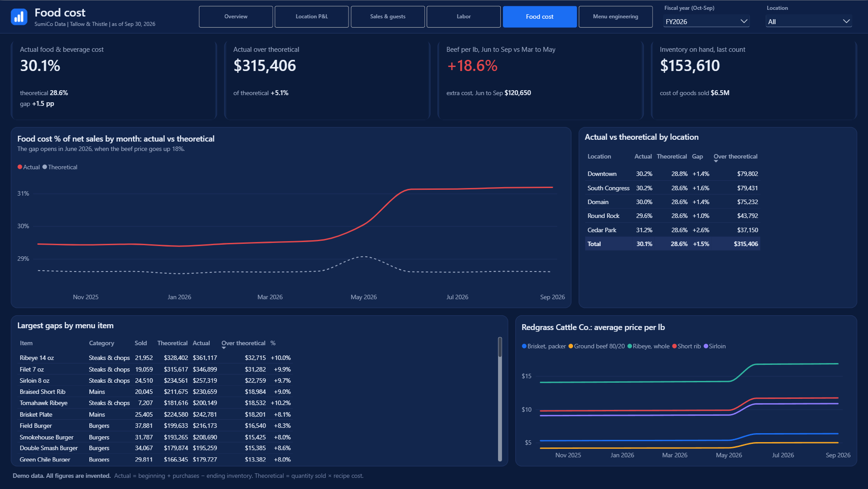Click the cost of goods sold $6.5M value
This screenshot has height=489, width=868.
pyautogui.click(x=720, y=93)
